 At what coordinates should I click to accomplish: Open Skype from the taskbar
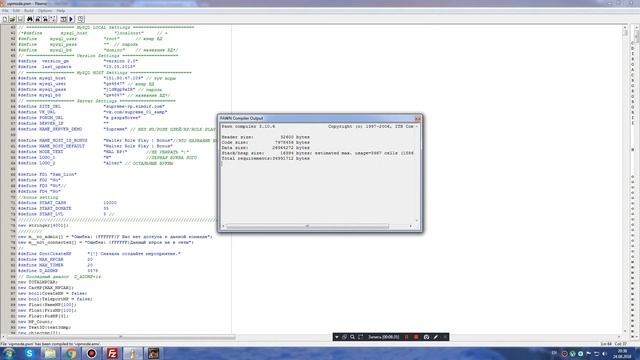29,353
